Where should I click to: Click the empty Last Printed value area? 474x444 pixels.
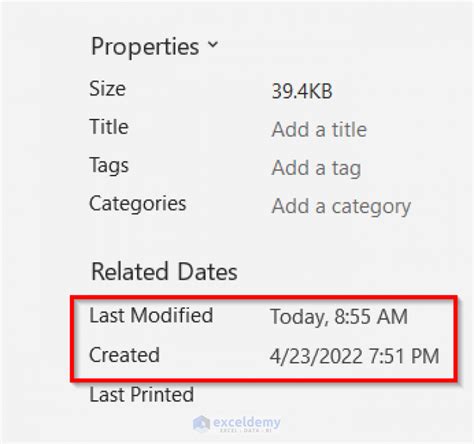pos(353,395)
